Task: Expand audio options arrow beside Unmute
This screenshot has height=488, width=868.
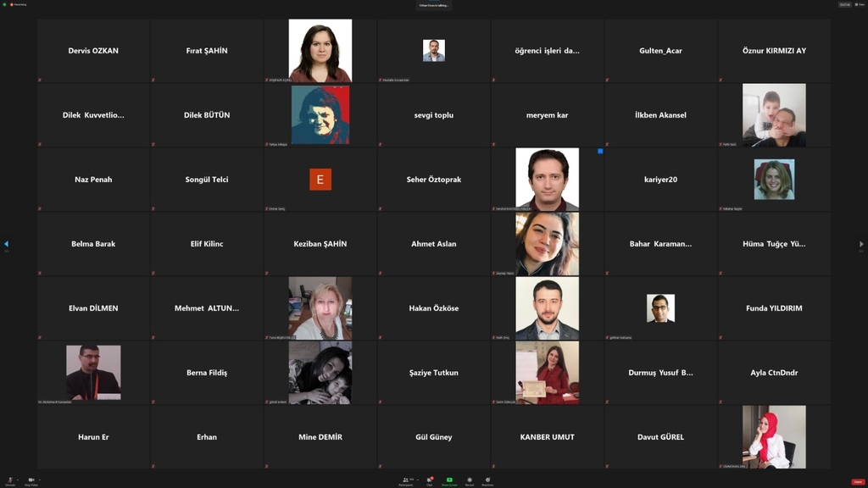Action: (x=18, y=480)
